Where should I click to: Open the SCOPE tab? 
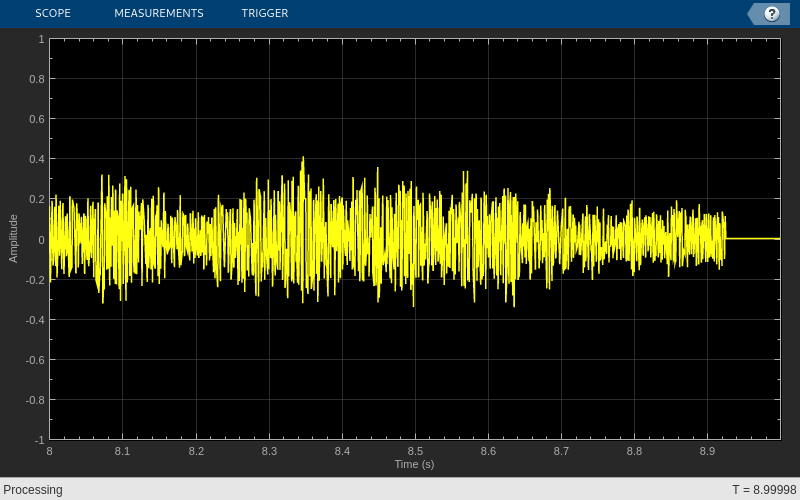pos(53,13)
